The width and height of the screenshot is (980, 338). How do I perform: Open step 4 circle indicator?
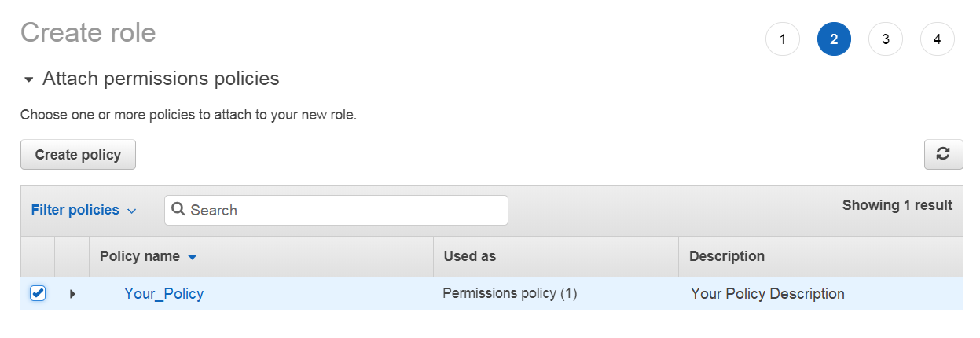(937, 39)
